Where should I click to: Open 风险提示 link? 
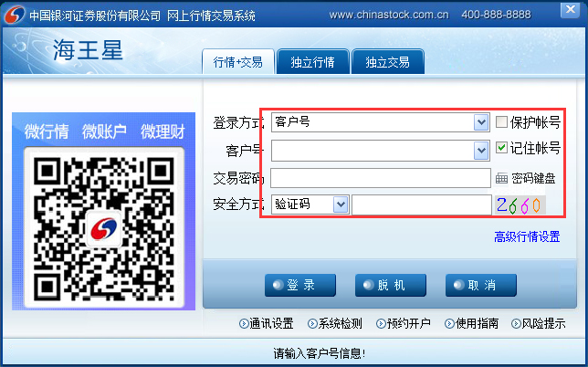[539, 323]
